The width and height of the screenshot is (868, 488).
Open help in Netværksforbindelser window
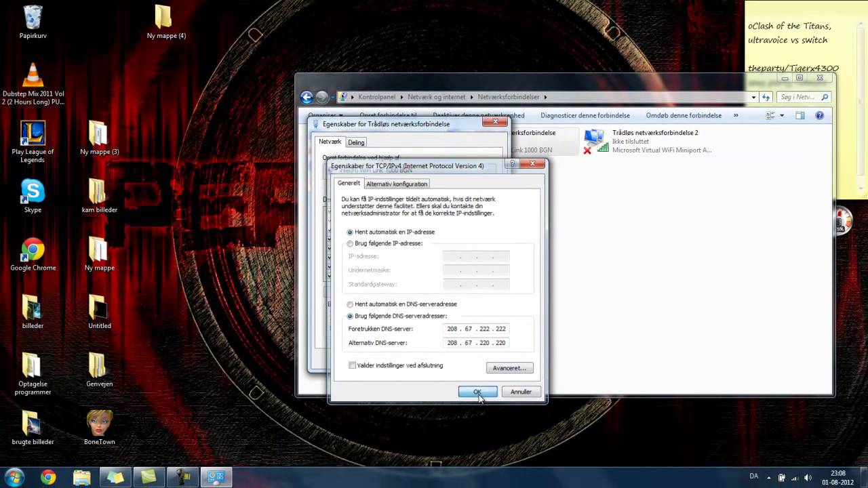(820, 115)
